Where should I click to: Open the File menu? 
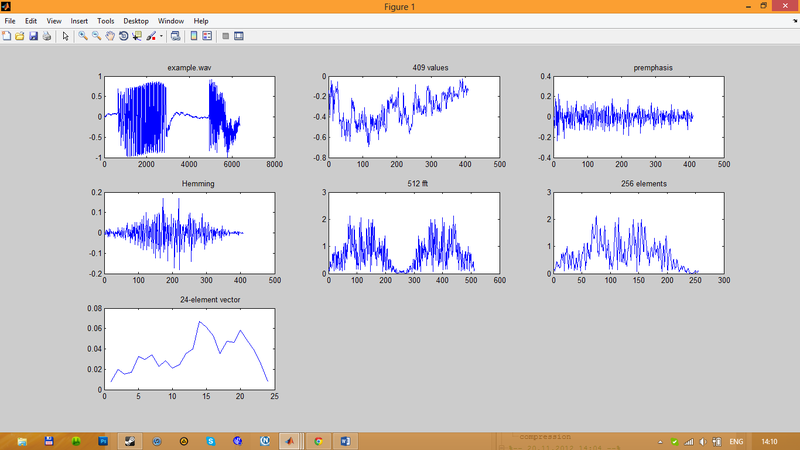(10, 21)
